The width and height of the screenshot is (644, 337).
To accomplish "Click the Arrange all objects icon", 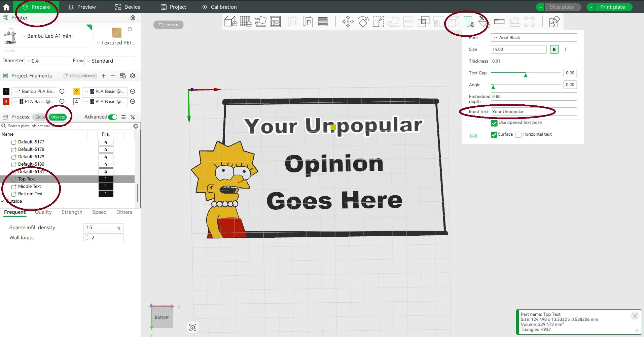I will [x=275, y=22].
